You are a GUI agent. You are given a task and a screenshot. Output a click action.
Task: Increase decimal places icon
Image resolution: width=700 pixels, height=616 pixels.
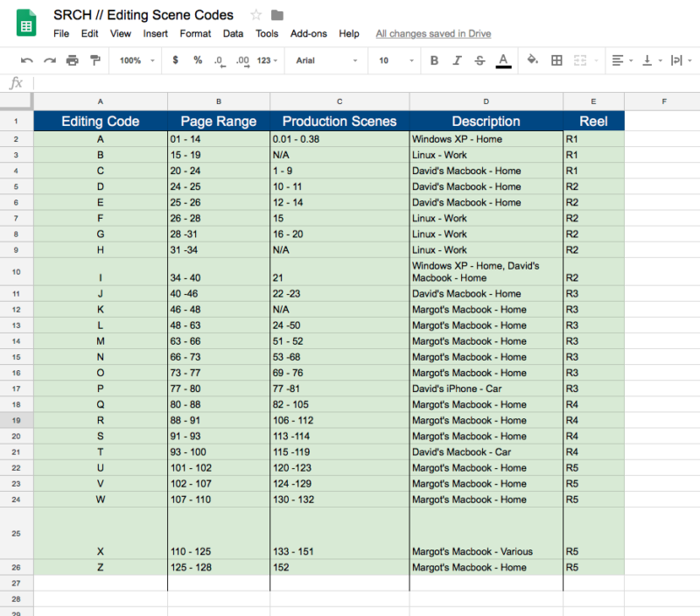pyautogui.click(x=242, y=60)
